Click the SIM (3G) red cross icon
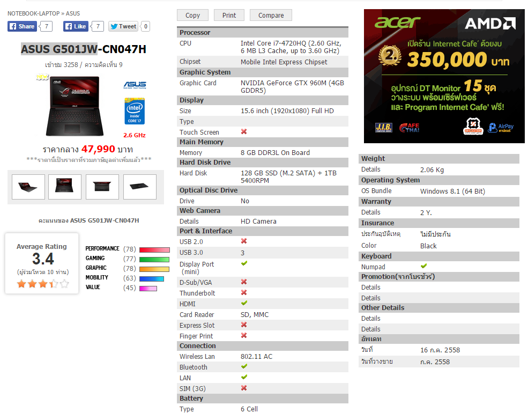528x420 pixels. point(244,388)
